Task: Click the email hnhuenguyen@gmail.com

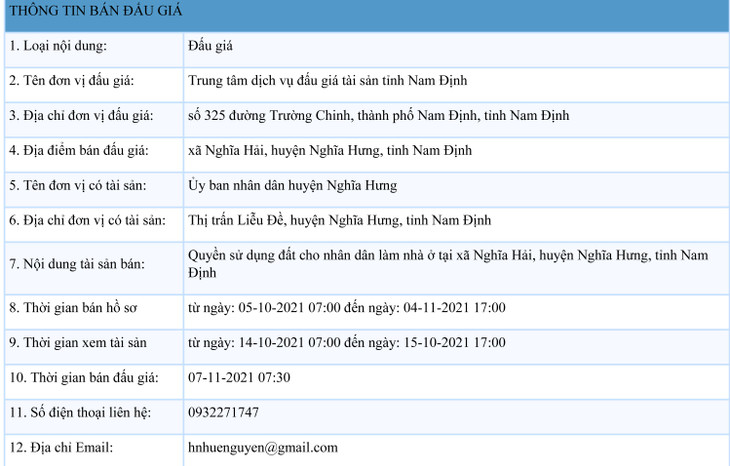Action: (x=262, y=448)
